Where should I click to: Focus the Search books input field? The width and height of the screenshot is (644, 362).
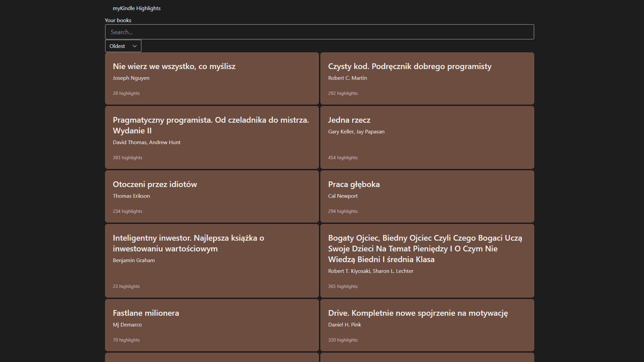[319, 32]
